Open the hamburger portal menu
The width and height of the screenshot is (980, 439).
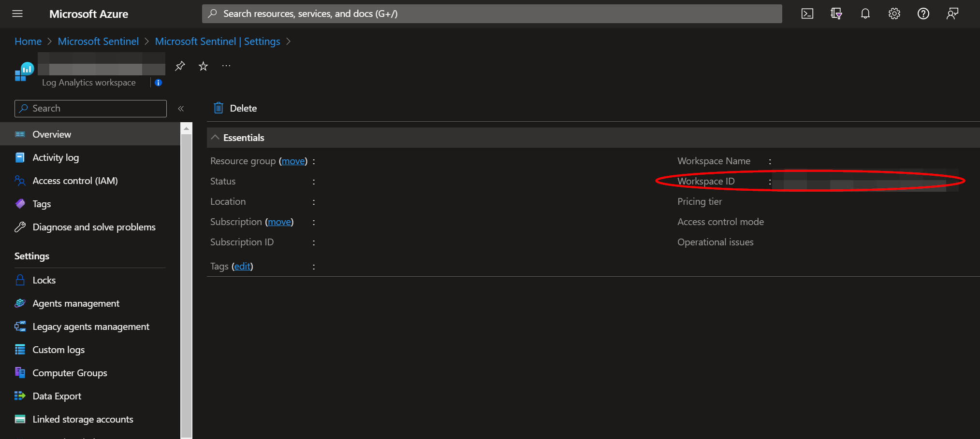[17, 14]
